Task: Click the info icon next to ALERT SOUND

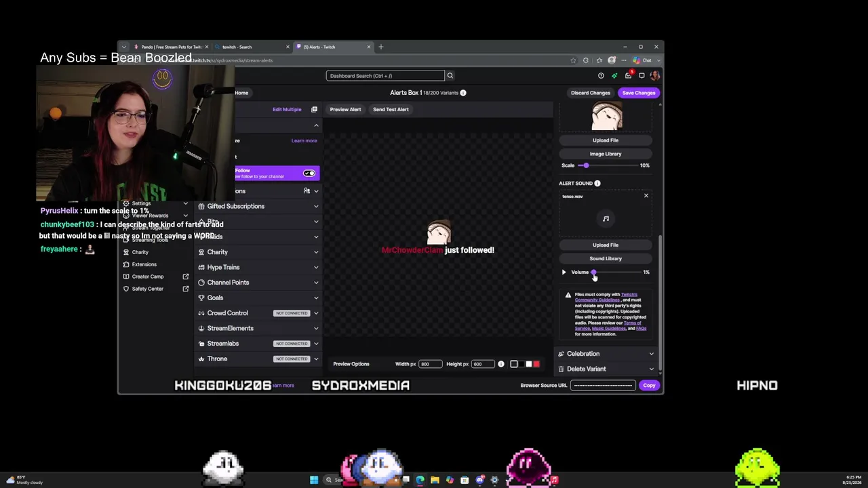Action: 597,183
